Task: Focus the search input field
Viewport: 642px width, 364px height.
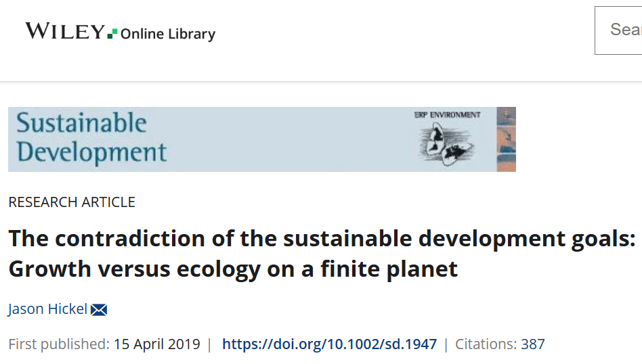Action: 620,30
